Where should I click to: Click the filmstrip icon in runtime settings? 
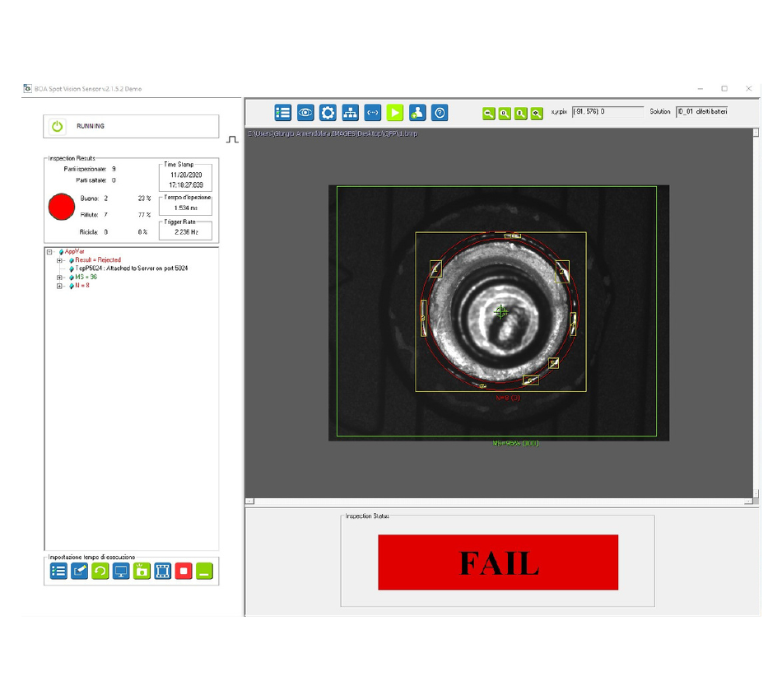click(x=163, y=571)
